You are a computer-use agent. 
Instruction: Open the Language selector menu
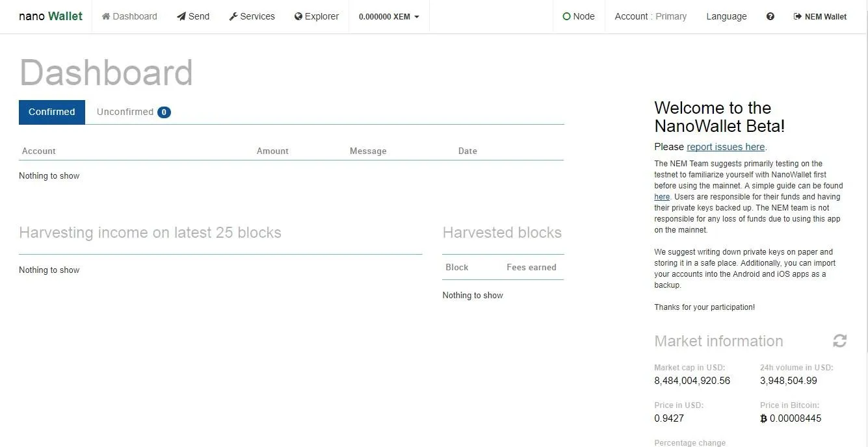[x=726, y=16]
